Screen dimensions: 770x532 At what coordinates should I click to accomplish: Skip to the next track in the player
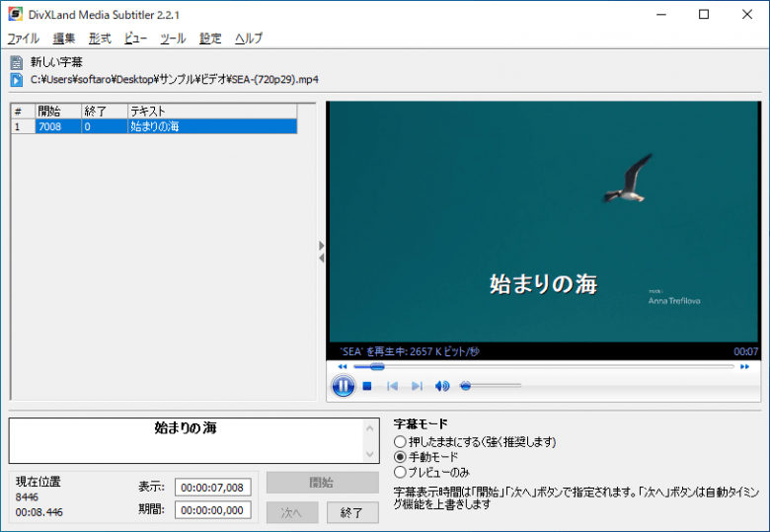(417, 386)
